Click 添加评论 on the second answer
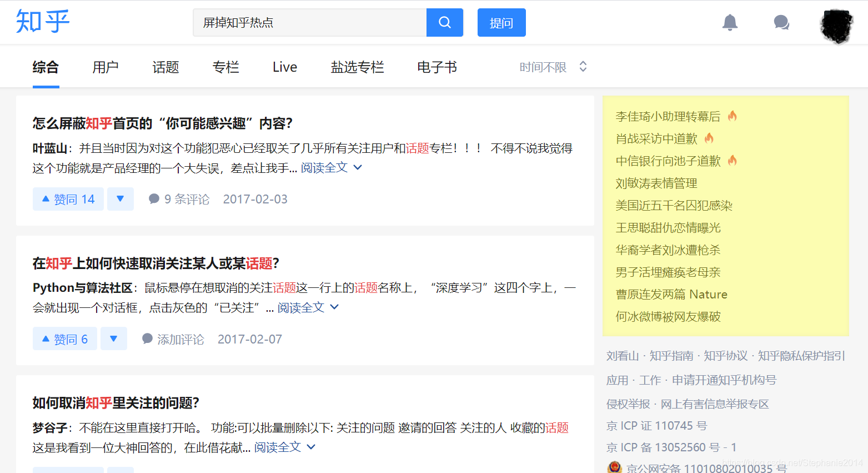 click(x=173, y=339)
